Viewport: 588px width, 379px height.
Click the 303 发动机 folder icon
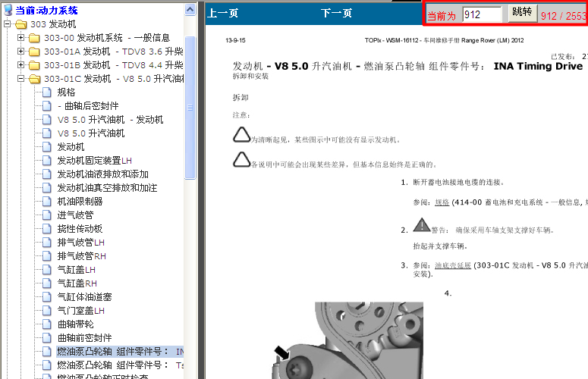coord(21,25)
